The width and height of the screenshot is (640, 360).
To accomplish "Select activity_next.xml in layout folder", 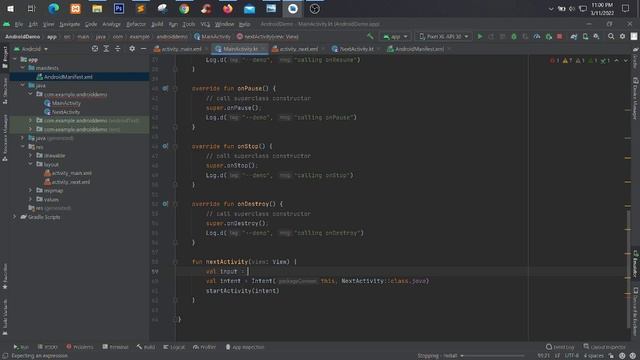I will (x=71, y=182).
